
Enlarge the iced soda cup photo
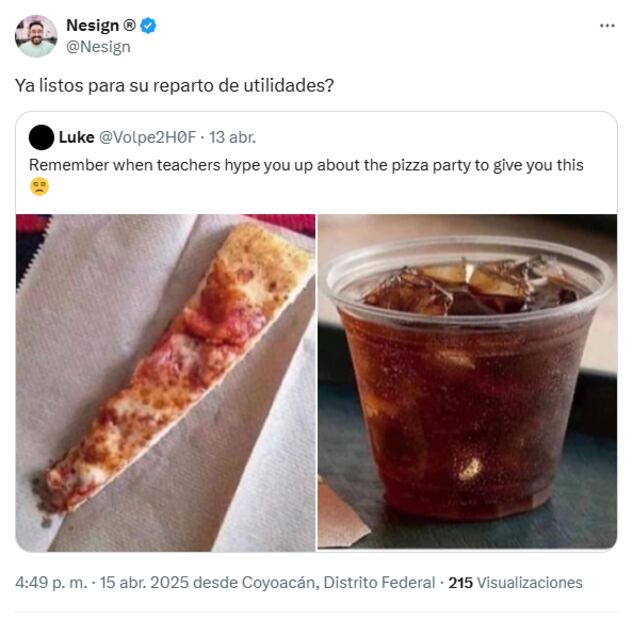coord(467,382)
